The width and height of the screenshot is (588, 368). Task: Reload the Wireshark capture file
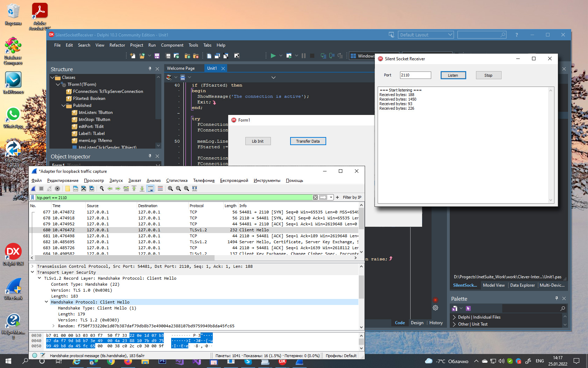92,189
